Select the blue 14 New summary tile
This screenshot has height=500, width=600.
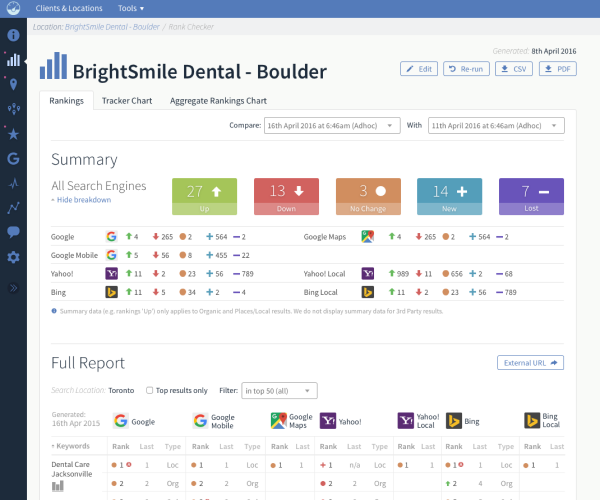click(450, 196)
